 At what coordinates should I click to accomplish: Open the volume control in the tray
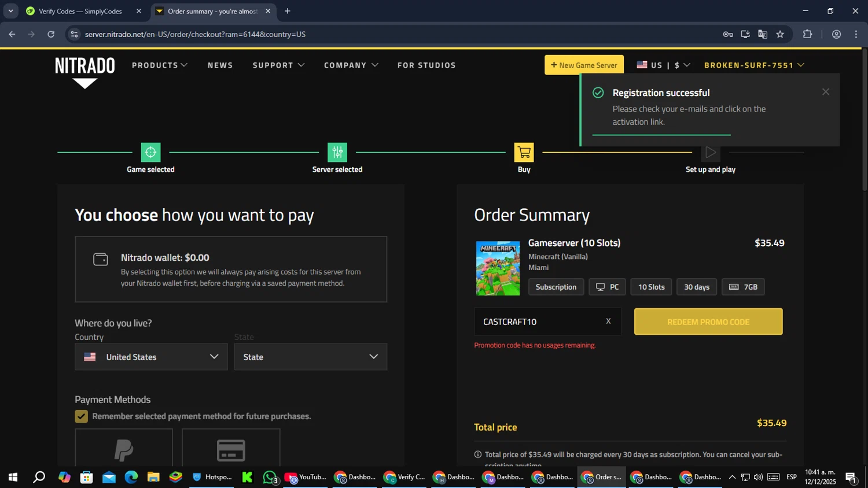(758, 477)
